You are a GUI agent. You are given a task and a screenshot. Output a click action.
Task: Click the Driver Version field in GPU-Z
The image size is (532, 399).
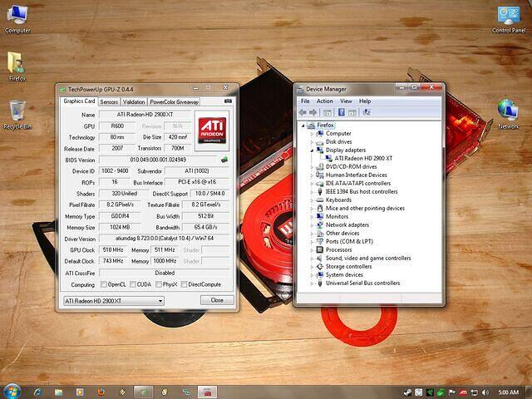[x=165, y=239]
